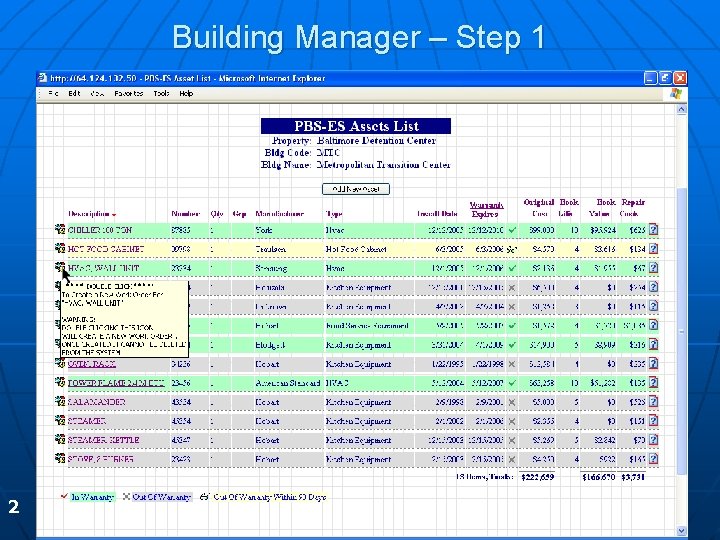Click work order icon for CHILLER 100 TON

tap(60, 229)
